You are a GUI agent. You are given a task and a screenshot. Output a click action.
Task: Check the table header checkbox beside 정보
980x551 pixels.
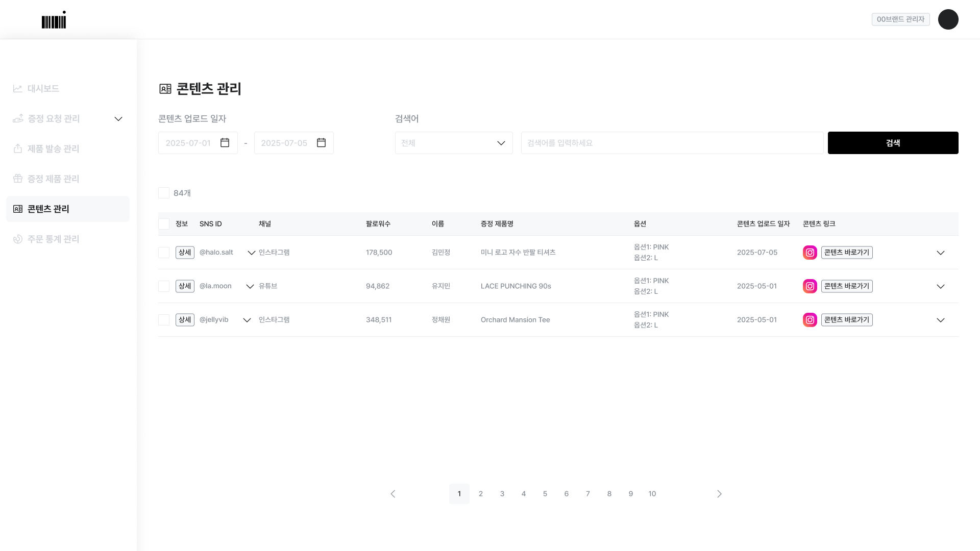pos(164,224)
